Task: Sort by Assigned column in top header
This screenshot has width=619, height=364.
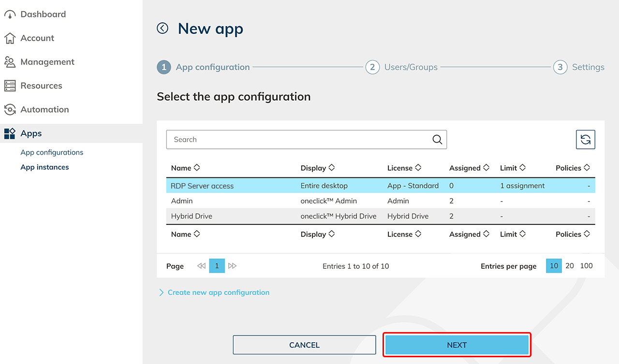Action: click(469, 168)
